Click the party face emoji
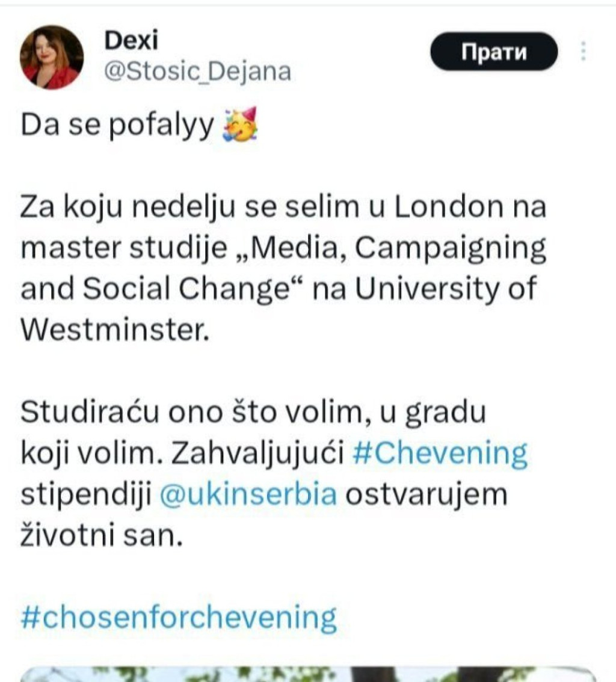The width and height of the screenshot is (616, 682). (x=239, y=126)
